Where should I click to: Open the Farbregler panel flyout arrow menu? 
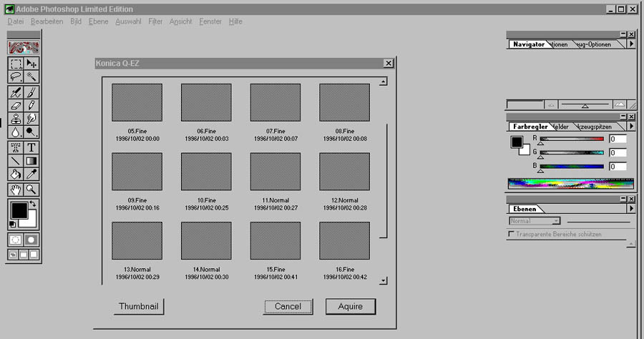pos(631,126)
